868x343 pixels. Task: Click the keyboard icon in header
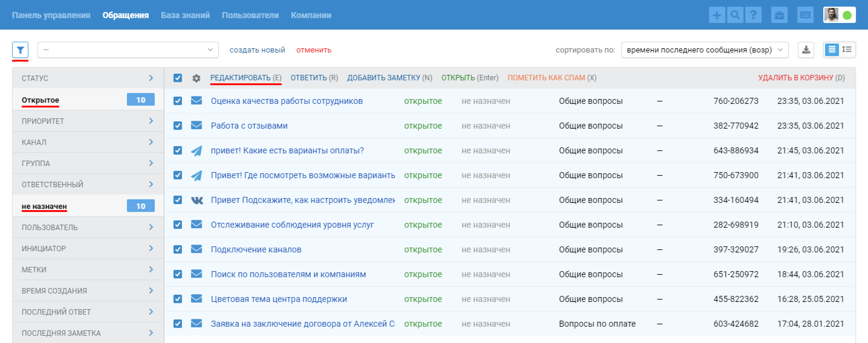pos(805,15)
